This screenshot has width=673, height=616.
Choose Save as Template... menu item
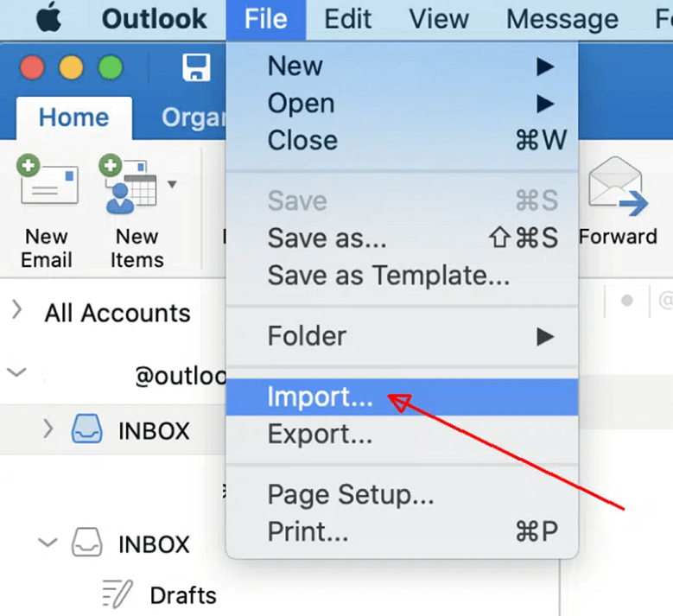[402, 275]
